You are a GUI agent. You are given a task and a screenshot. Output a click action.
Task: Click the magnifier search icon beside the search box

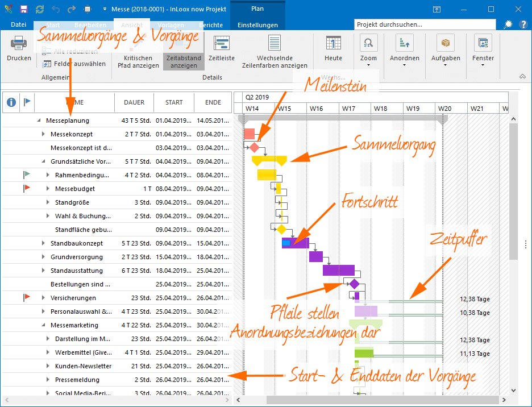click(x=508, y=24)
